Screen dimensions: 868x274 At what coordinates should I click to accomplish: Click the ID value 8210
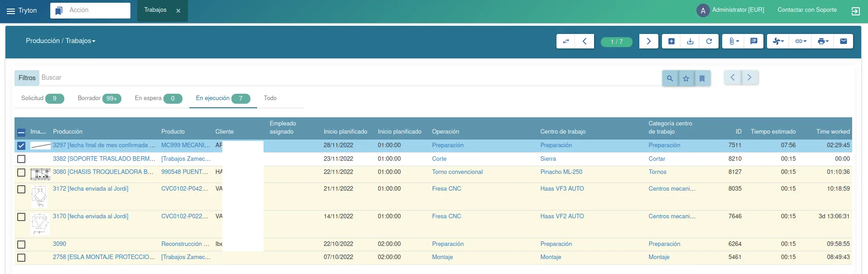click(x=735, y=159)
